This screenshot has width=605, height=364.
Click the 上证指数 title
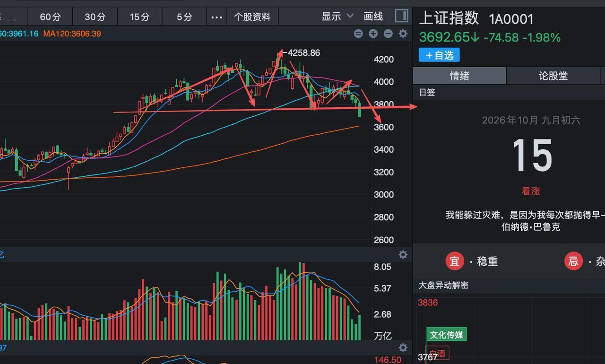pyautogui.click(x=449, y=18)
